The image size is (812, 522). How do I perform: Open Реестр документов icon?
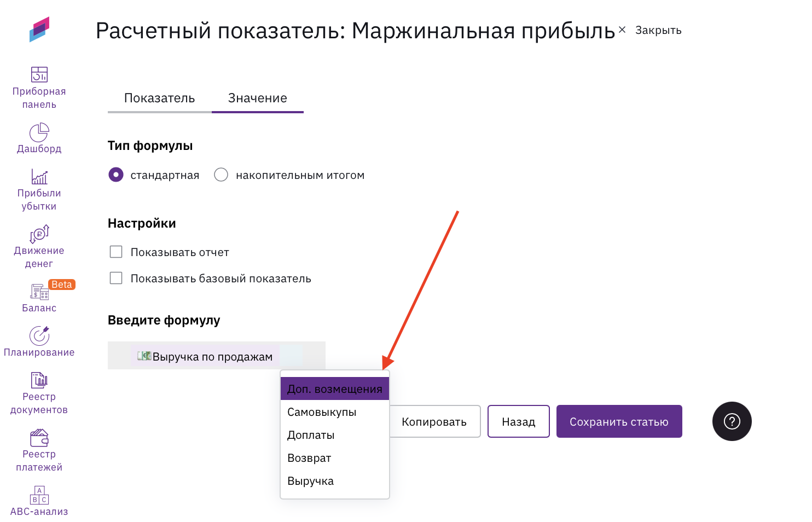click(x=39, y=380)
